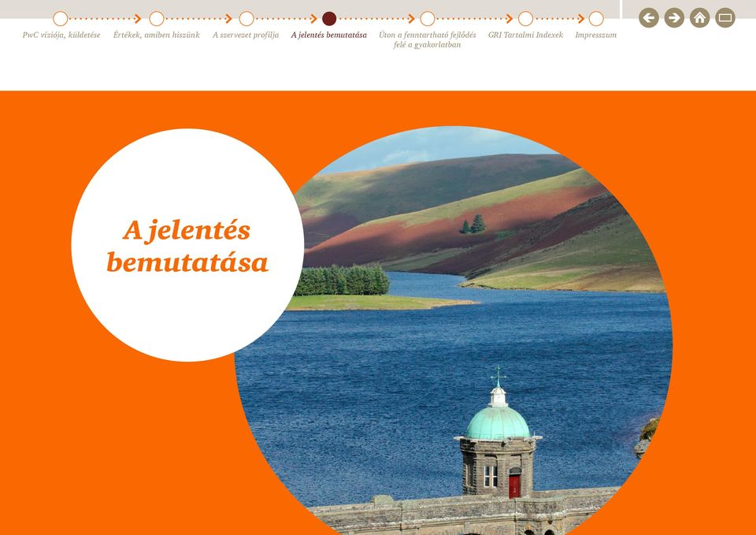
Task: Select the Impresszum step circle
Action: click(596, 19)
